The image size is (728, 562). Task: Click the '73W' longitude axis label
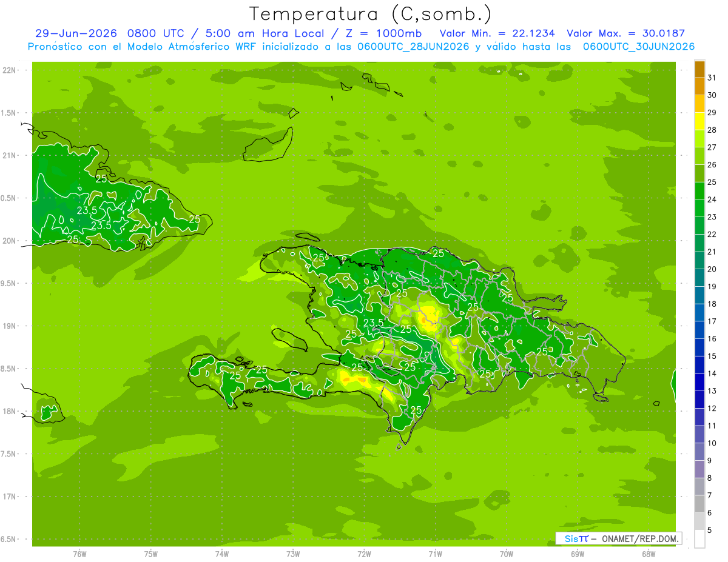tap(293, 554)
